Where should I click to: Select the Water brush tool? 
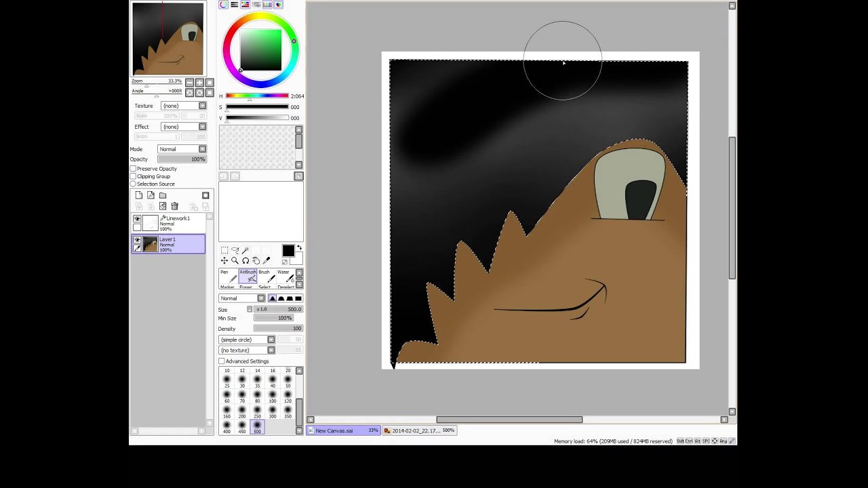point(285,276)
